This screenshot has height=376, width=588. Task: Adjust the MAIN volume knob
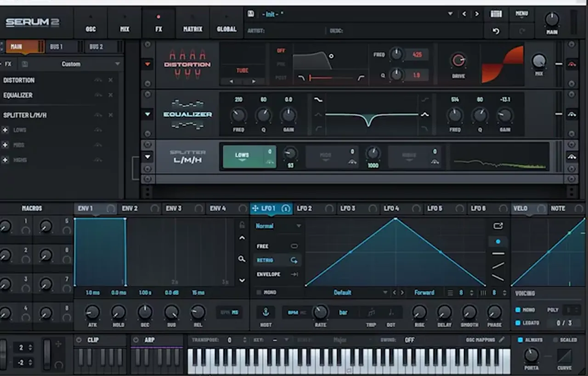tap(552, 19)
